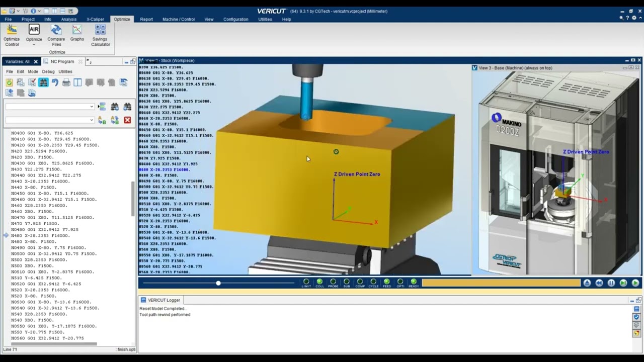Open the Compare Files tool

[56, 35]
